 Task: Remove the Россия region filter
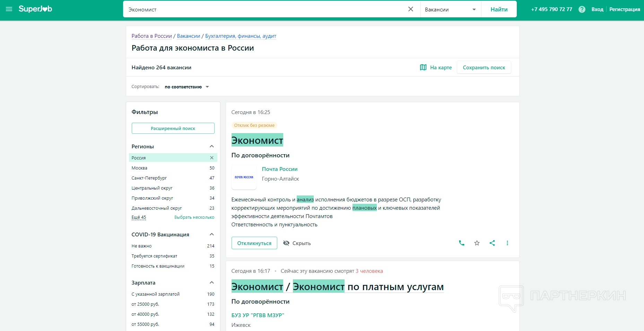(x=212, y=158)
